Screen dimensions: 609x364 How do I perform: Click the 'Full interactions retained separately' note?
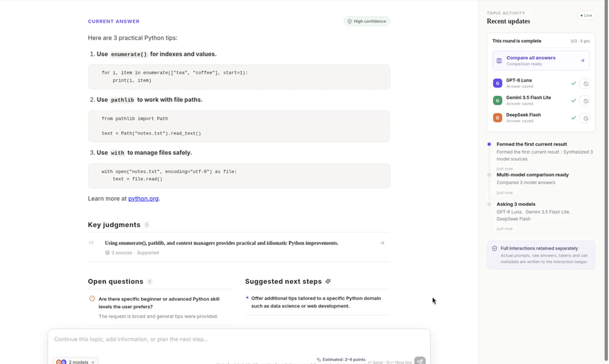541,255
